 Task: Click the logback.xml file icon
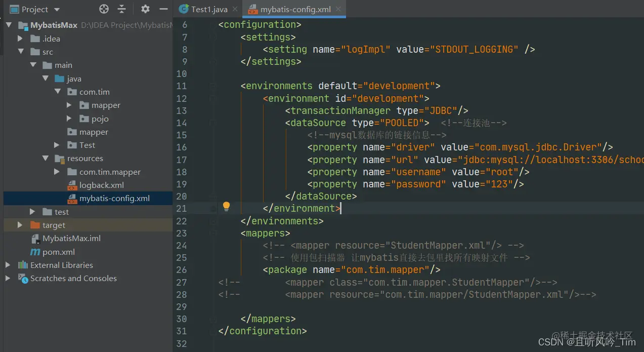(72, 185)
